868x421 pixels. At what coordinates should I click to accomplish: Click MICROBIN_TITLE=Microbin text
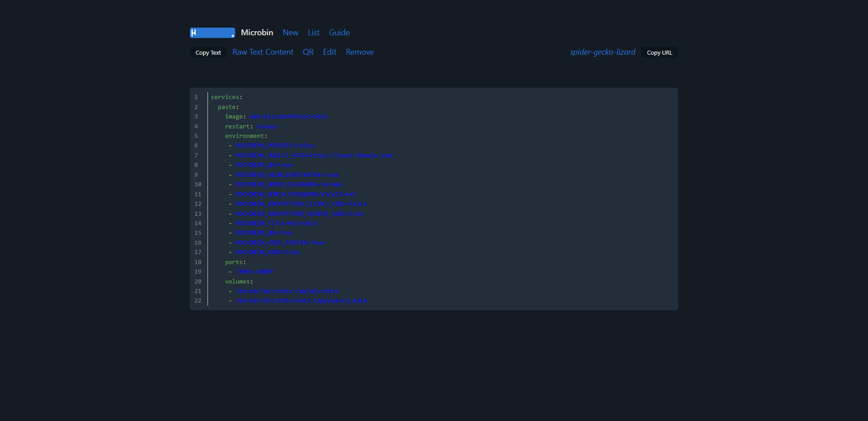[x=276, y=223]
